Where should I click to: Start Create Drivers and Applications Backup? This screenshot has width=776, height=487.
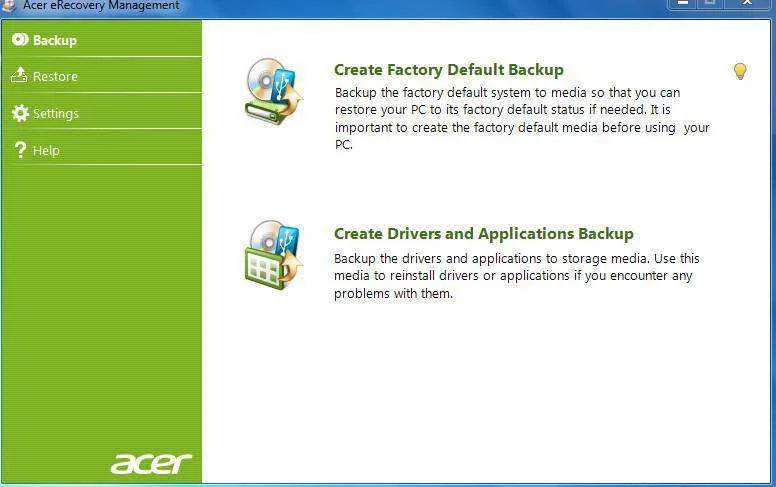484,234
